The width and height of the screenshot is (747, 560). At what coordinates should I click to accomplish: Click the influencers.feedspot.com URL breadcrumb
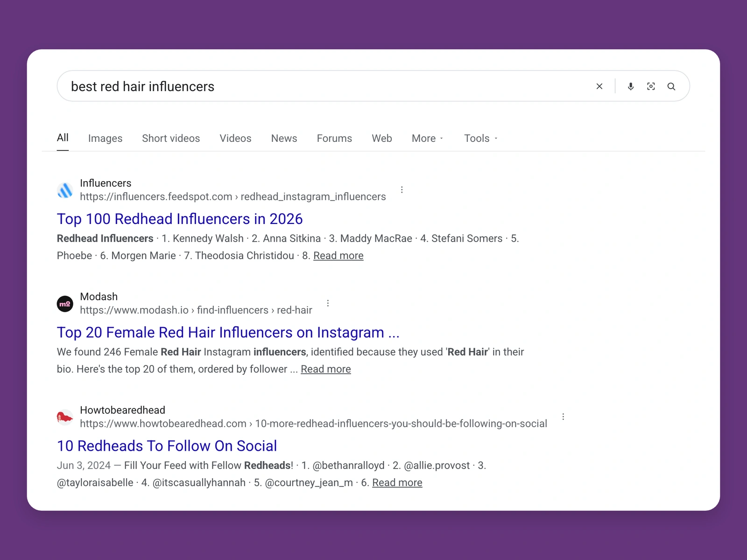click(233, 196)
